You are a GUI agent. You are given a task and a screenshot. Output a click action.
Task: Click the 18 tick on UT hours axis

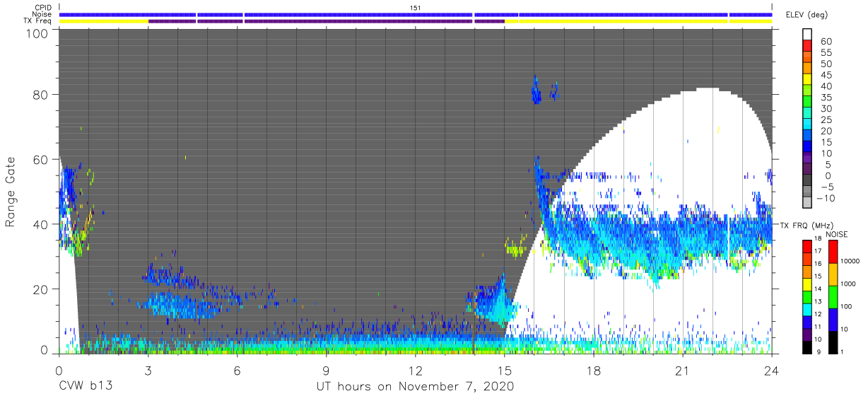pyautogui.click(x=594, y=370)
